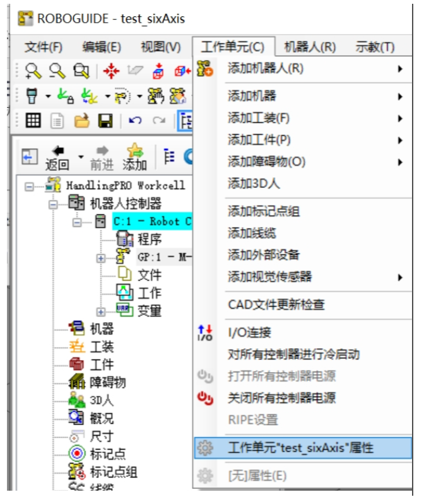Collapse the HandlingPRO Workcell tree node

point(29,187)
